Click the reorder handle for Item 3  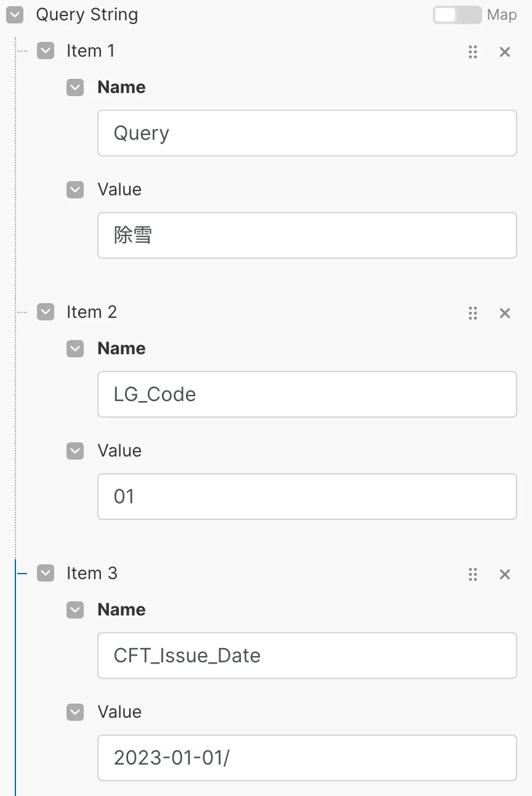[x=473, y=574]
